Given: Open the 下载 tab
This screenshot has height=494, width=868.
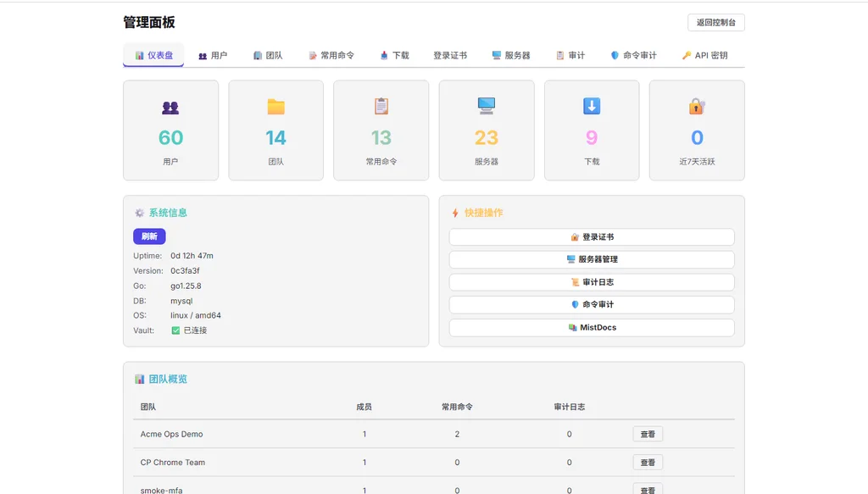Looking at the screenshot, I should [x=395, y=55].
